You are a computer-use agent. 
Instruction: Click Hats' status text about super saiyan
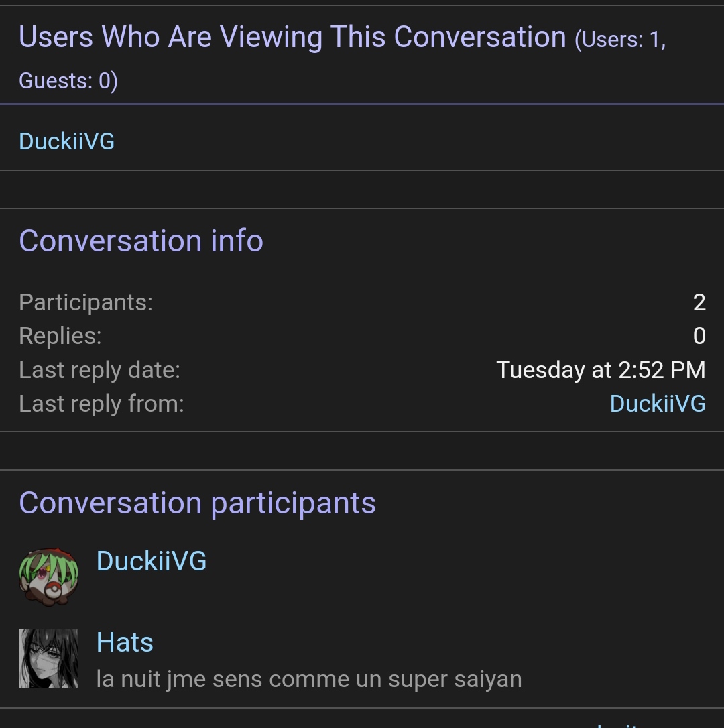pos(309,679)
